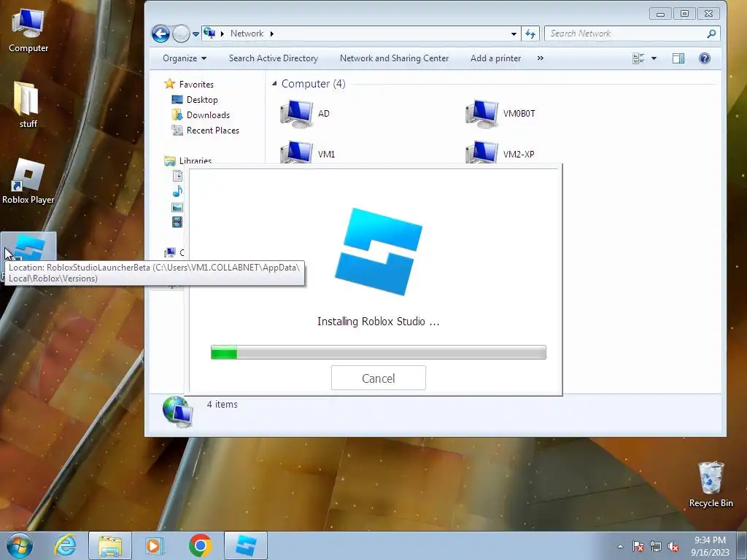Cancel the Roblox Studio installation

click(379, 378)
